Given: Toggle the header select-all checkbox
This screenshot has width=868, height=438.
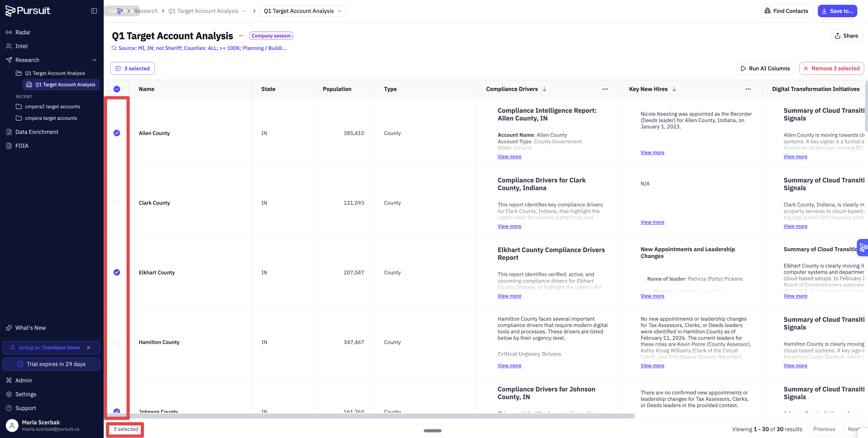Looking at the screenshot, I should tap(117, 89).
